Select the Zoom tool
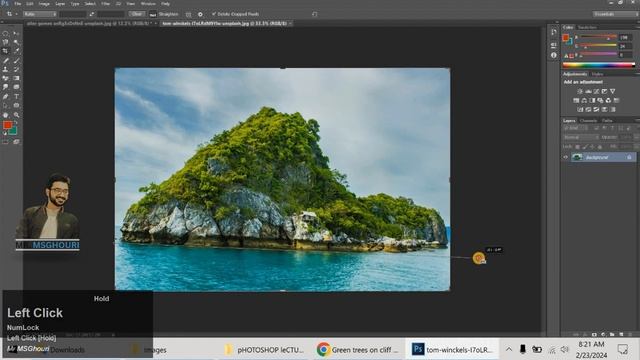The image size is (640, 360). (16, 115)
